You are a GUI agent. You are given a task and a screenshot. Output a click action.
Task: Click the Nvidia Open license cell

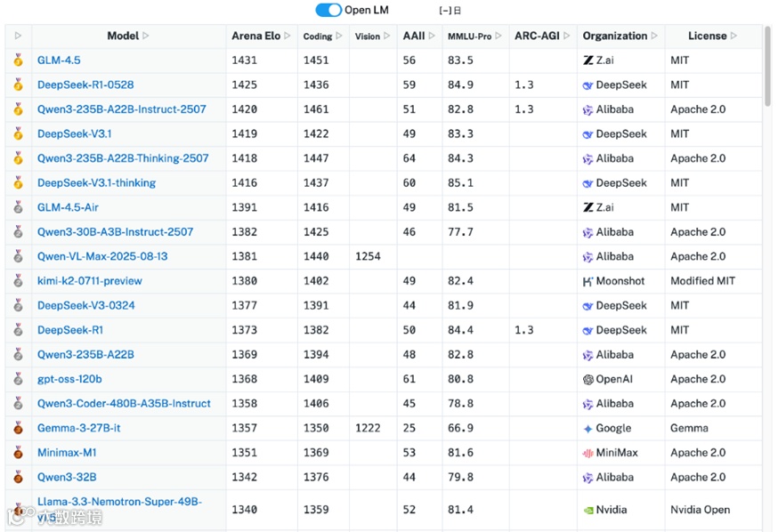[x=700, y=510]
